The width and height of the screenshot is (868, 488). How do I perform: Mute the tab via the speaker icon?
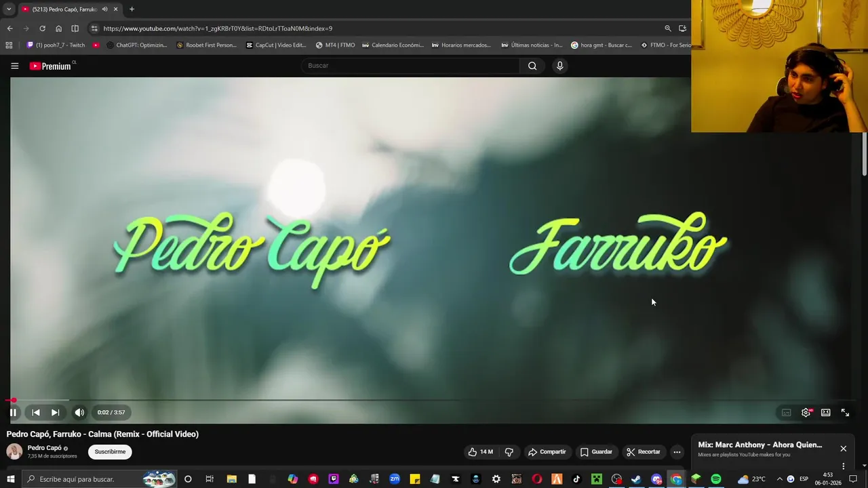coord(104,9)
